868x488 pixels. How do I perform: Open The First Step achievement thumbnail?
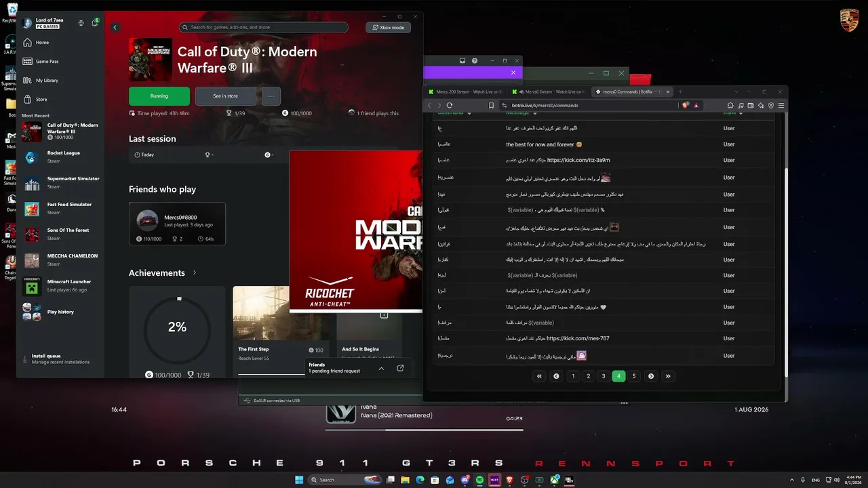[x=280, y=313]
